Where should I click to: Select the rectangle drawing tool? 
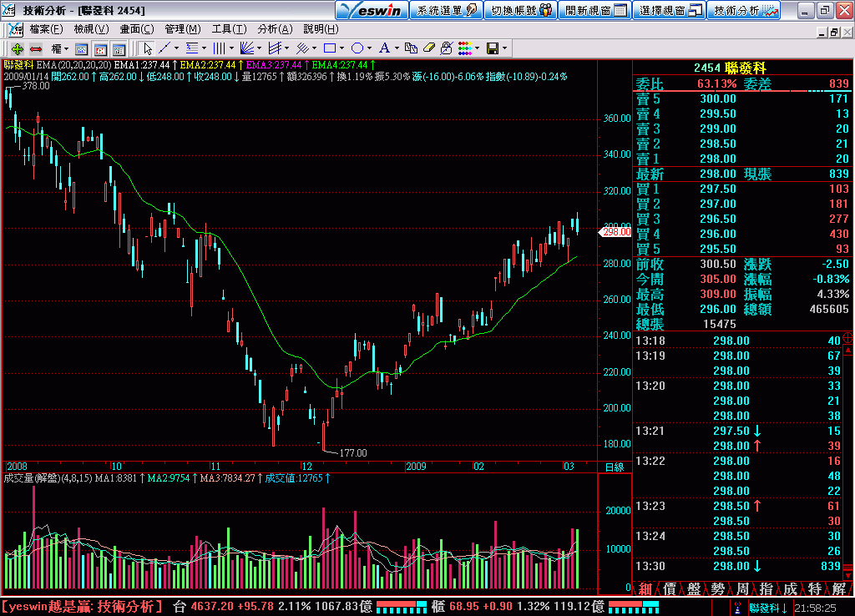click(x=329, y=48)
